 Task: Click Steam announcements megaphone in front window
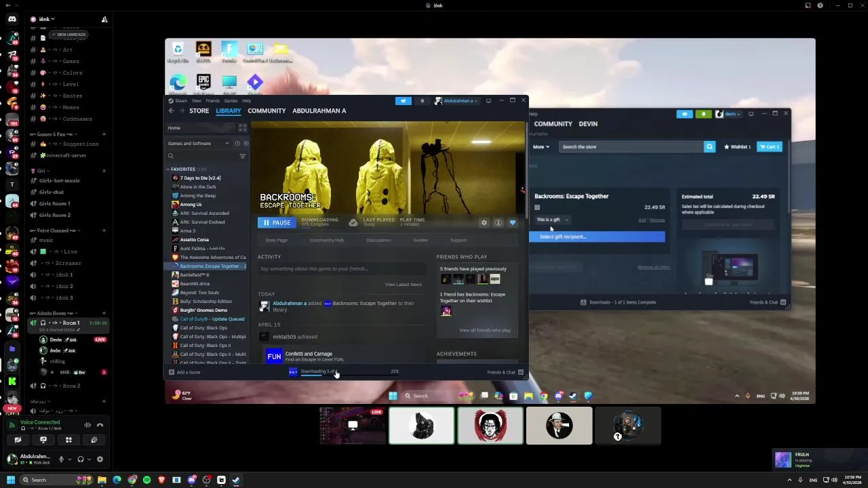[x=403, y=101]
